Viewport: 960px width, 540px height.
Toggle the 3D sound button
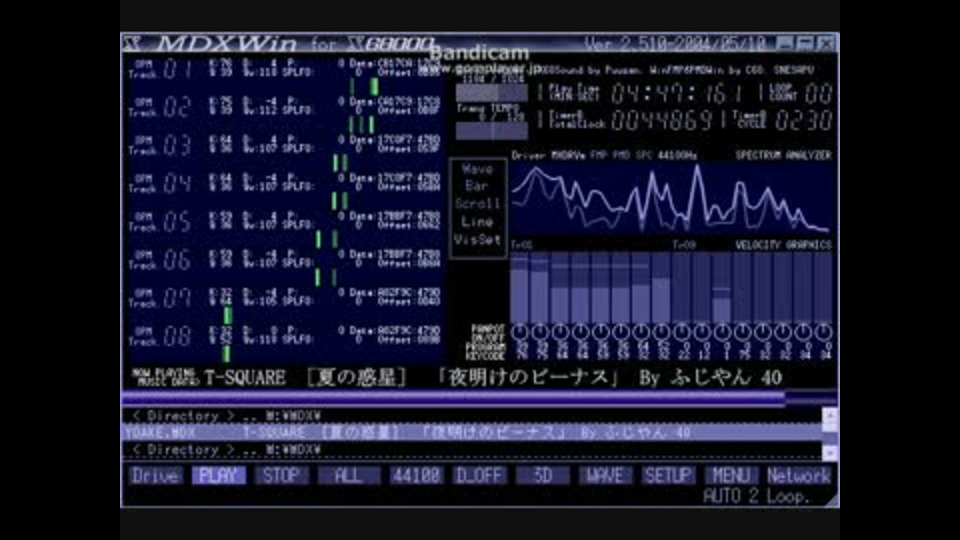click(x=543, y=476)
